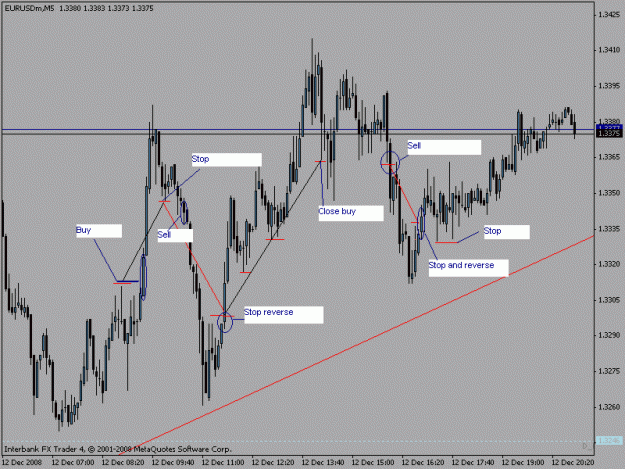This screenshot has width=625, height=469.
Task: Select the 'Close buy' text label
Action: pyautogui.click(x=351, y=212)
